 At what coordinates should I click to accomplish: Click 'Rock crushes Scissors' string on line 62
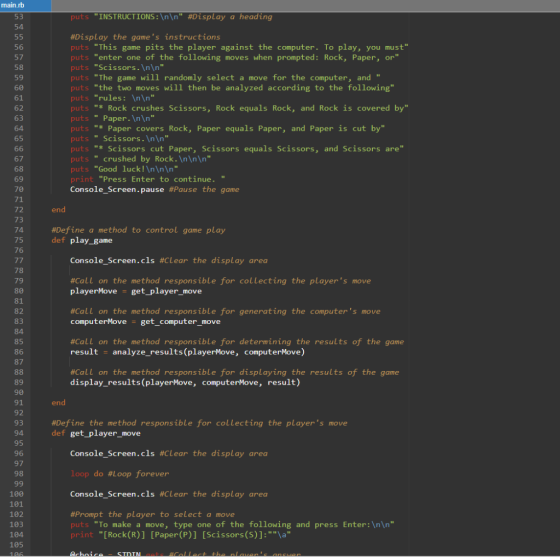click(x=251, y=108)
